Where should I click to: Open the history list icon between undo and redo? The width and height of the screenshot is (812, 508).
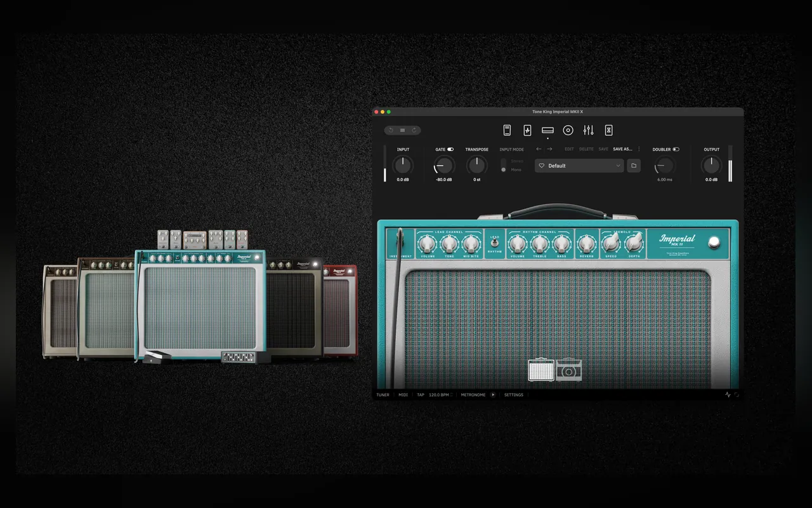point(402,130)
